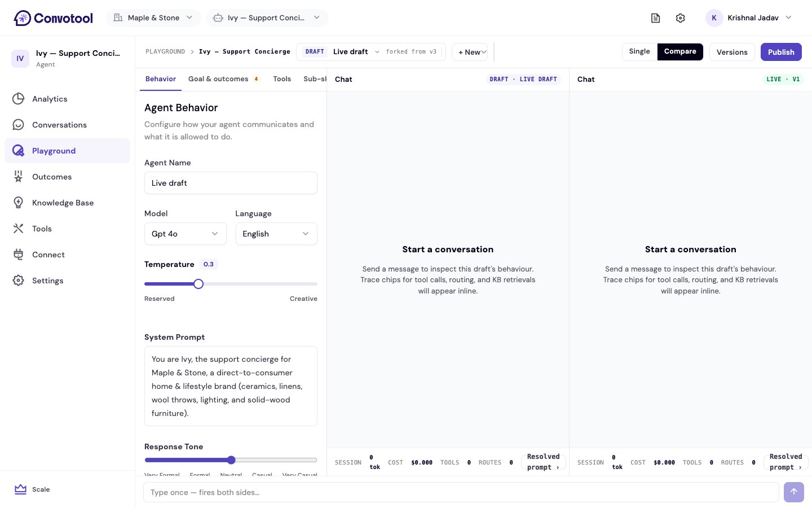Switch to Compare view mode
Screen dimensions: 812x508
[x=680, y=51]
